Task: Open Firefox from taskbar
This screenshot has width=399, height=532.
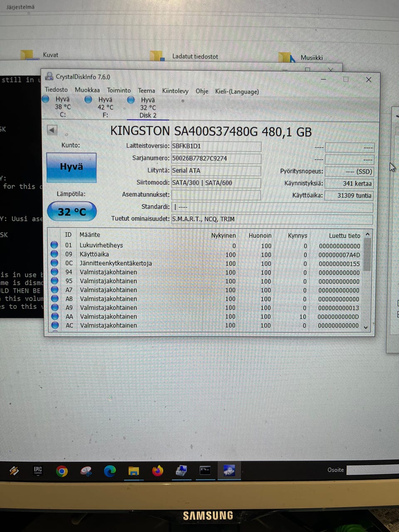Action: tap(158, 471)
